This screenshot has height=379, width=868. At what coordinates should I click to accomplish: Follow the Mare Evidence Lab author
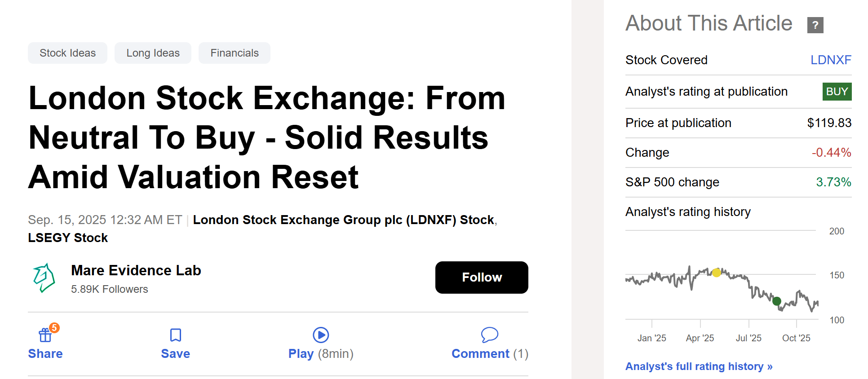click(481, 278)
